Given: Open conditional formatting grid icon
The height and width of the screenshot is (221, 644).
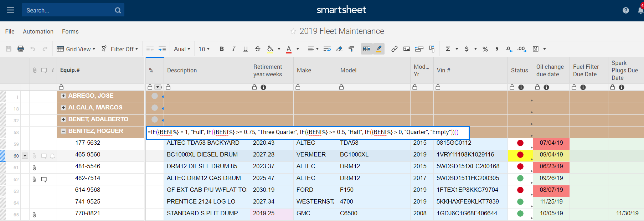Looking at the screenshot, I should (x=367, y=49).
